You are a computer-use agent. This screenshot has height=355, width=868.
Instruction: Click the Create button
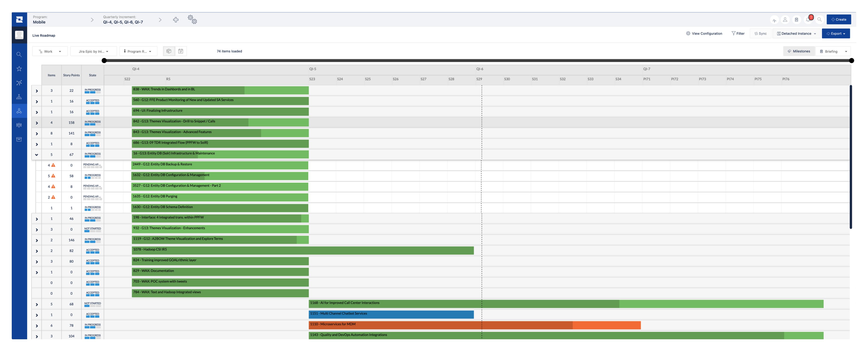coord(838,19)
